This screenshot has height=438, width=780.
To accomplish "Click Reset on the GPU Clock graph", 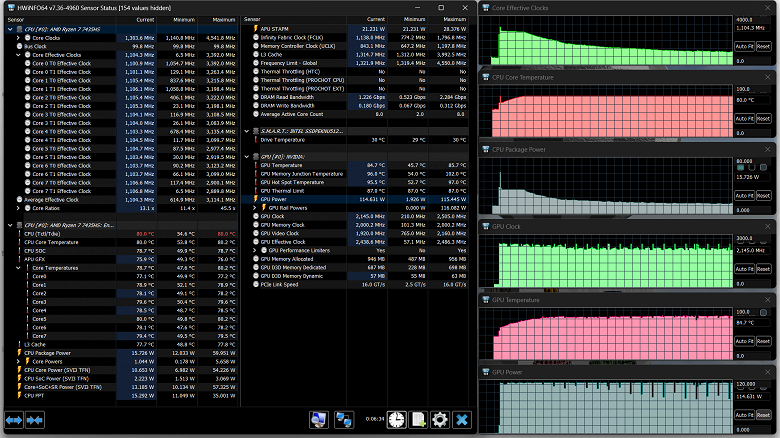I will pos(764,269).
